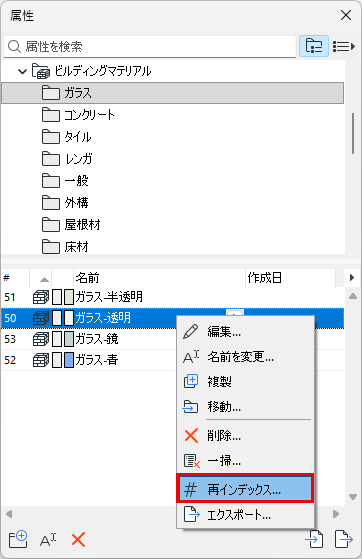
Task: Collapse the ビルディングマテリアル tree node
Action: [22, 71]
